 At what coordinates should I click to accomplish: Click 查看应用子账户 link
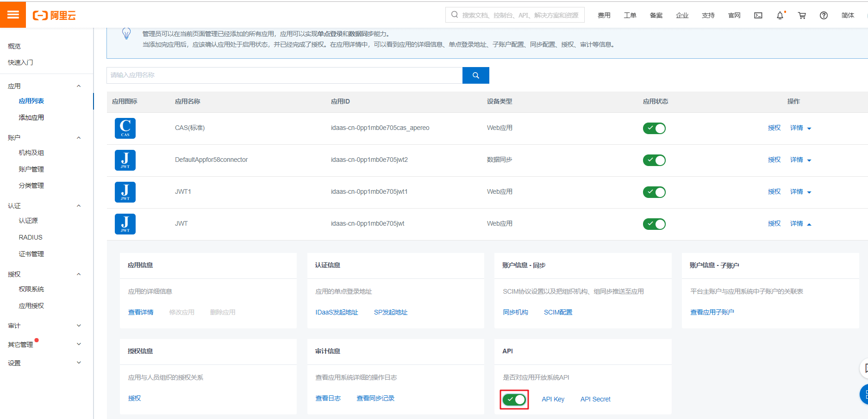click(712, 312)
